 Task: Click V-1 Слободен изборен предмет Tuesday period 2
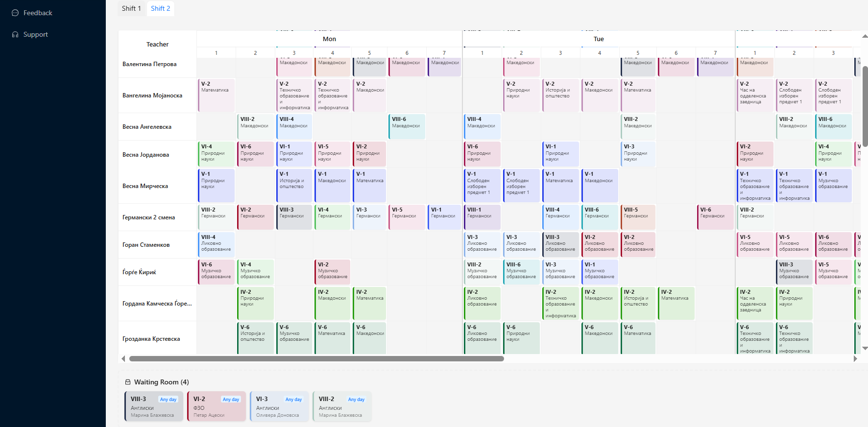(522, 186)
